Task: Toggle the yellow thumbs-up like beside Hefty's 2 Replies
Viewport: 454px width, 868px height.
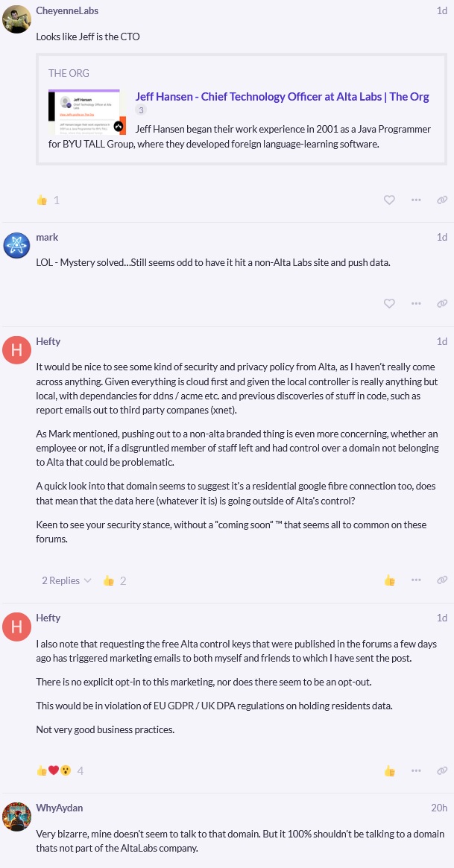Action: coord(389,580)
